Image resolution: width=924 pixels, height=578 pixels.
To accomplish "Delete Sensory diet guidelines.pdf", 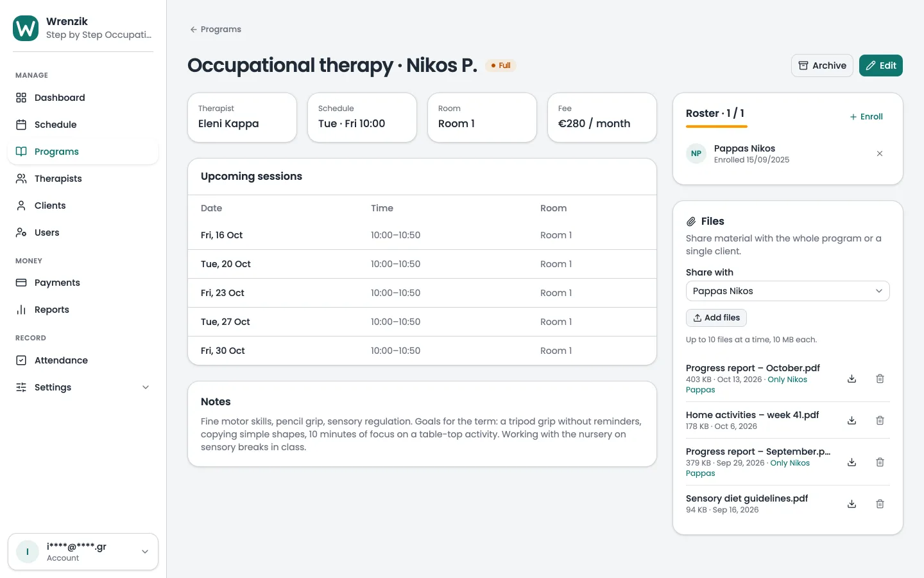I will point(880,504).
